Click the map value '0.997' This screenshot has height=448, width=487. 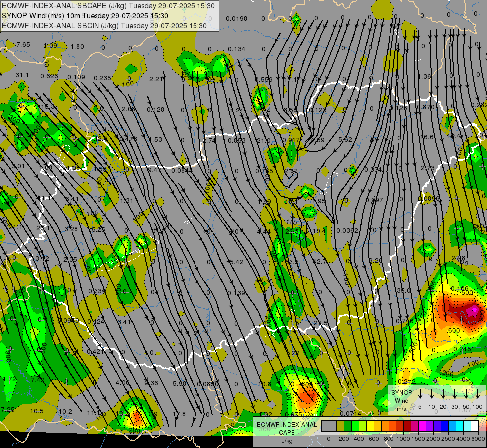click(x=374, y=200)
